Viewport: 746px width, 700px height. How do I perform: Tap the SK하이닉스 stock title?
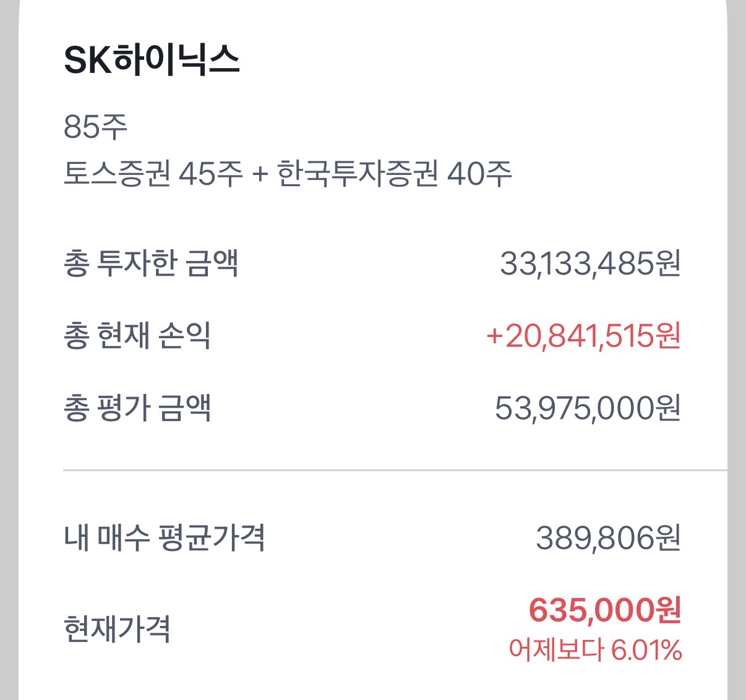tap(152, 61)
